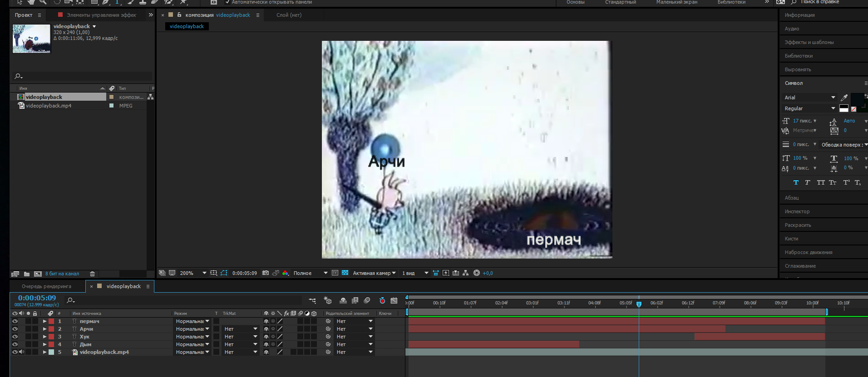Open the Слой (нет) viewer tab
The image size is (868, 377).
pos(289,15)
